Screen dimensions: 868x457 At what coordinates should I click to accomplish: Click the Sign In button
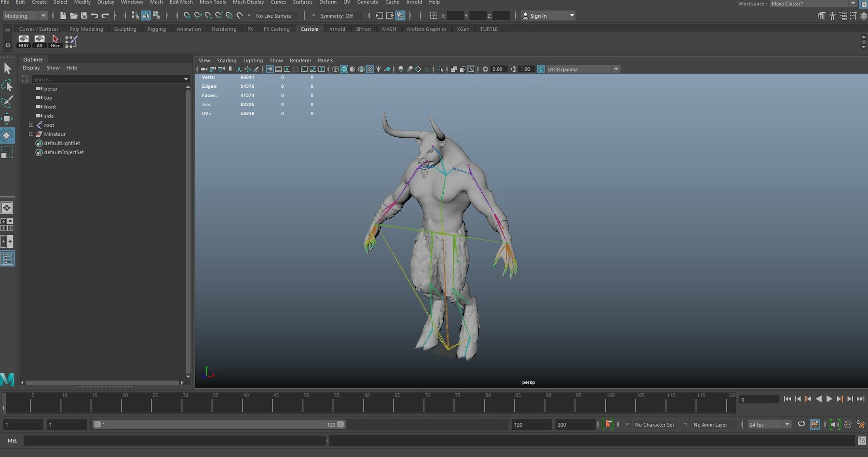click(x=539, y=15)
